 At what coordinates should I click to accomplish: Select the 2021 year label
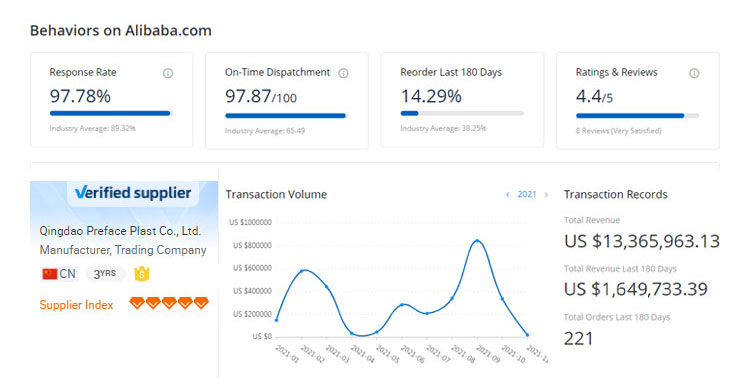click(x=527, y=194)
